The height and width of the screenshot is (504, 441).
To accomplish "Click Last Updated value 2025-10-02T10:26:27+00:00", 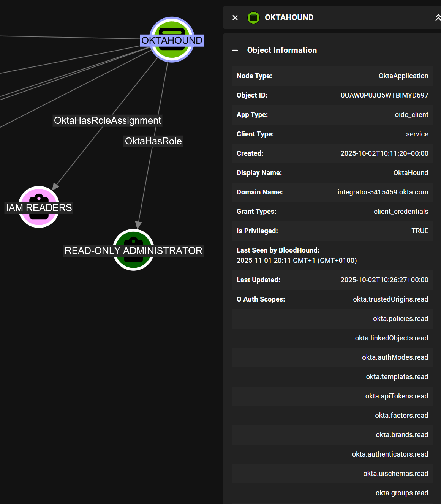I will [x=384, y=280].
